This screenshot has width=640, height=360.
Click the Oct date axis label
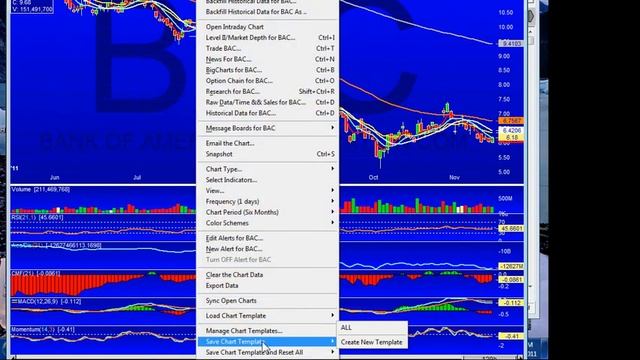click(x=373, y=178)
